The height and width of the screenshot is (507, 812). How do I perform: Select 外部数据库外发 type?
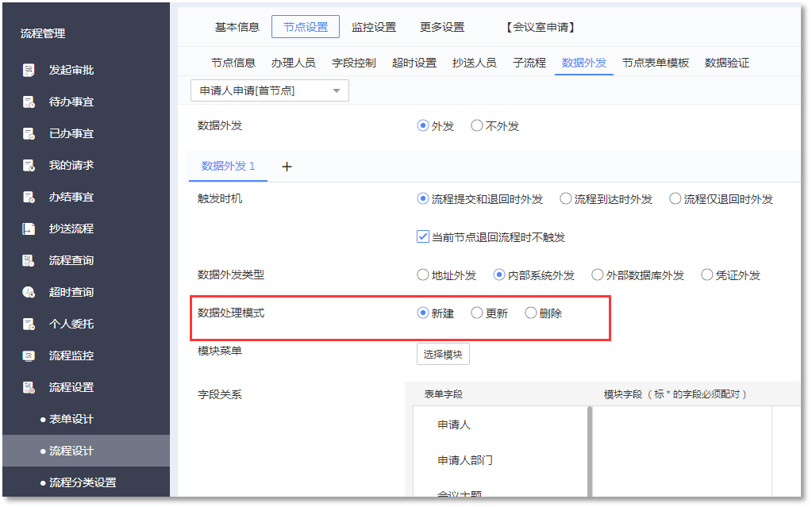[597, 275]
